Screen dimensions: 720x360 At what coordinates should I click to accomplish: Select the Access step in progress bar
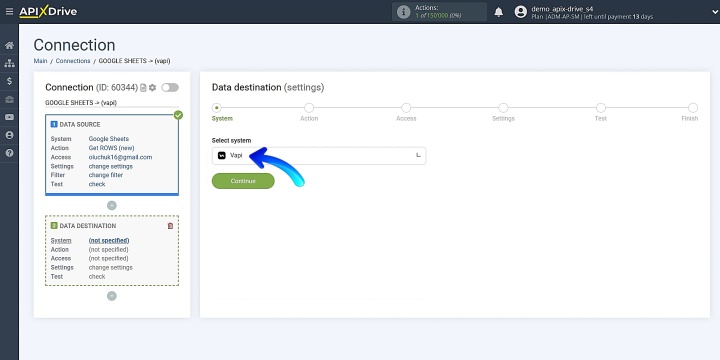coord(406,108)
